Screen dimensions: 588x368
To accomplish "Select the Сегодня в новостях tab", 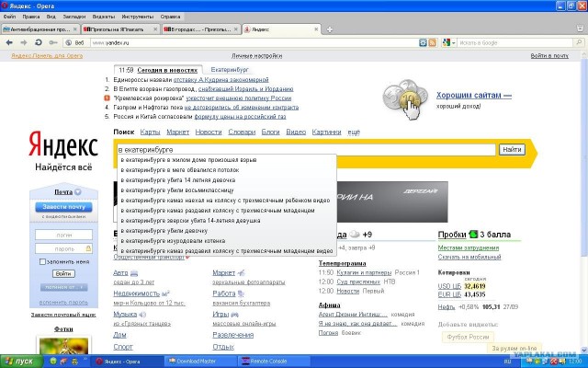I will (x=167, y=70).
